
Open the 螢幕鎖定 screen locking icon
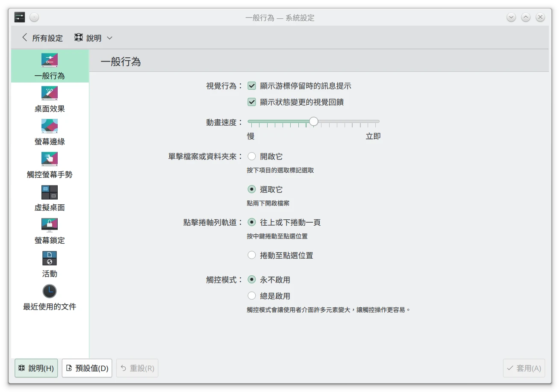[x=50, y=225]
